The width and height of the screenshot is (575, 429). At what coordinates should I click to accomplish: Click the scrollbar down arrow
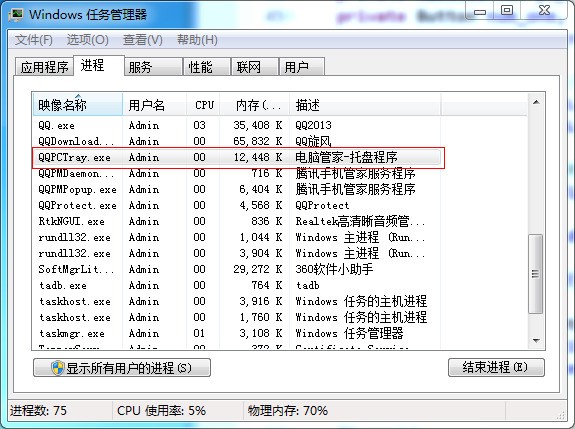coord(536,341)
